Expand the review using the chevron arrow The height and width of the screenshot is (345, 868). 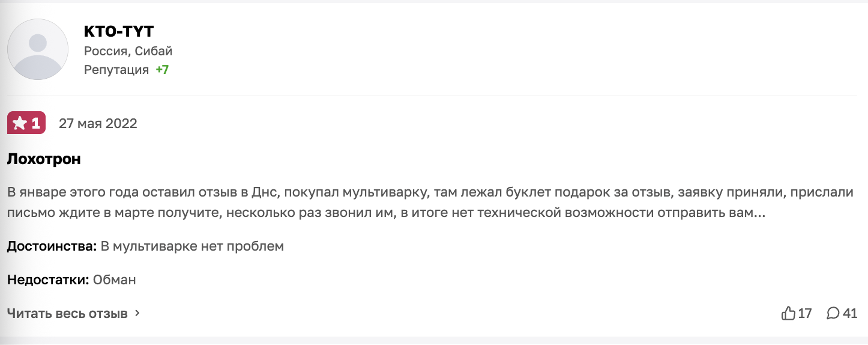(x=137, y=314)
